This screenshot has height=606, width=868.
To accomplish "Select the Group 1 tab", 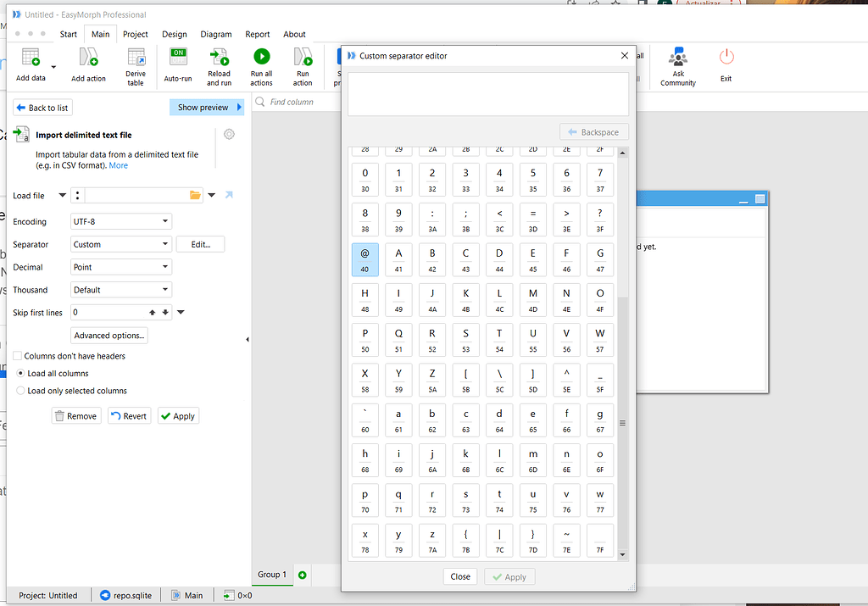I will [x=272, y=575].
